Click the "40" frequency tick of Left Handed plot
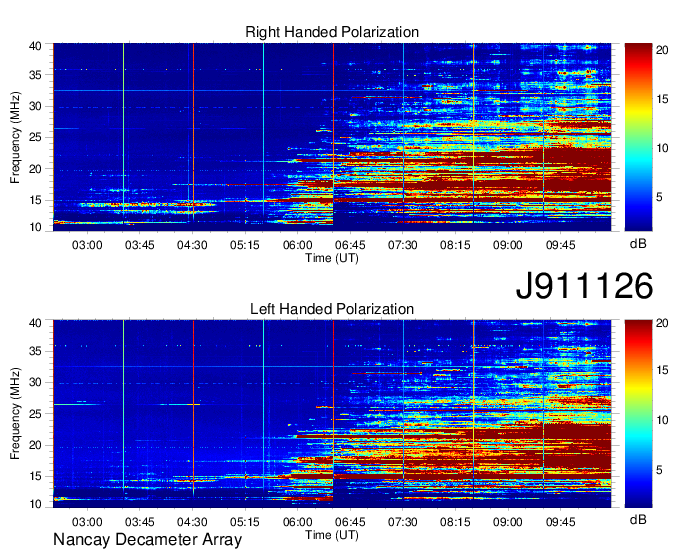This screenshot has width=680, height=552. [x=36, y=323]
